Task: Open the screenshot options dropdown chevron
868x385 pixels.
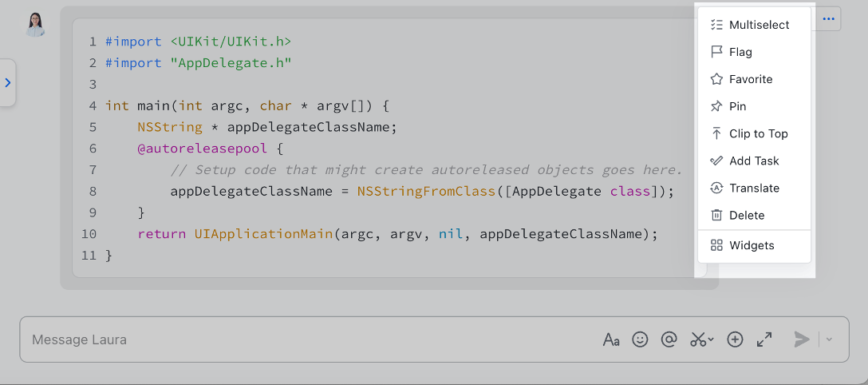Action: pos(711,339)
